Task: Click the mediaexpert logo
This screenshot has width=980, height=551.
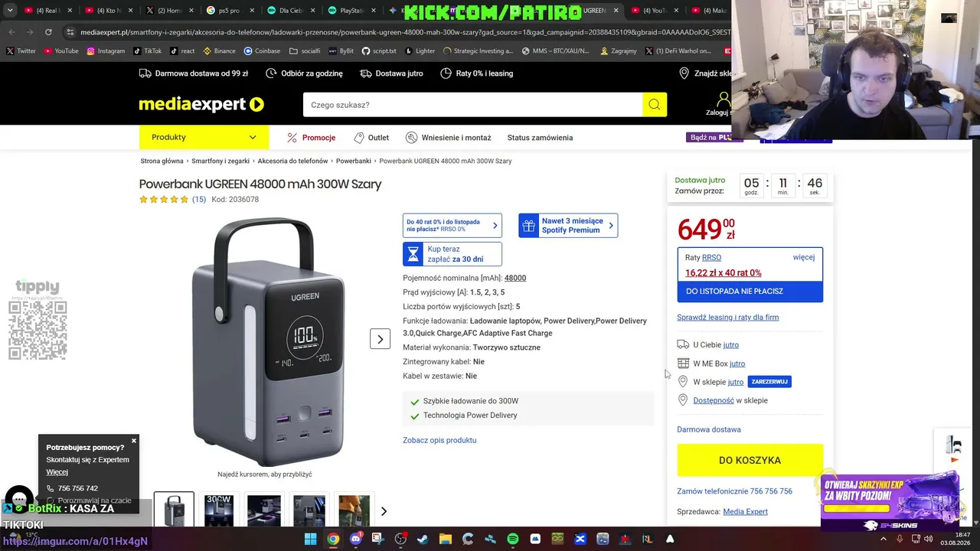Action: pyautogui.click(x=201, y=104)
